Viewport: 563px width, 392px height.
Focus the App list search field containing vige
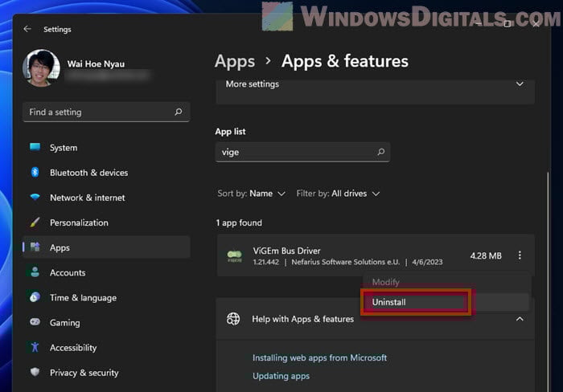point(302,152)
